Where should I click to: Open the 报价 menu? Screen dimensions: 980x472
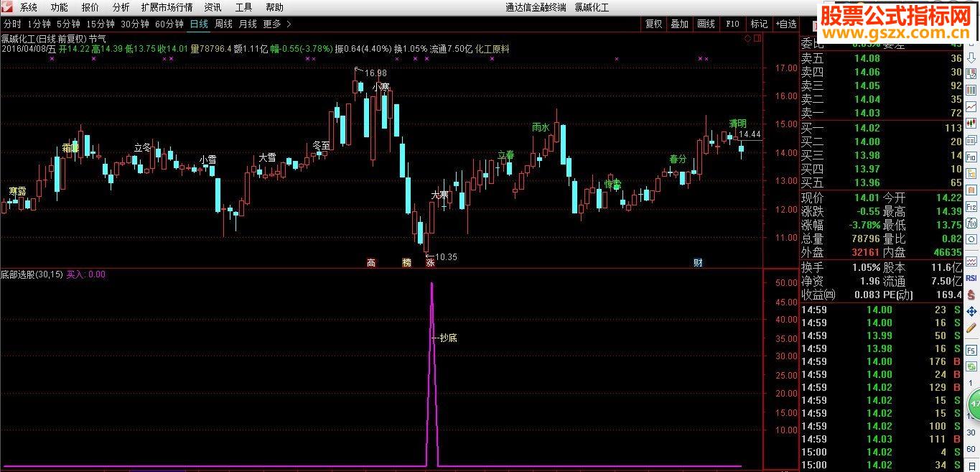(90, 7)
